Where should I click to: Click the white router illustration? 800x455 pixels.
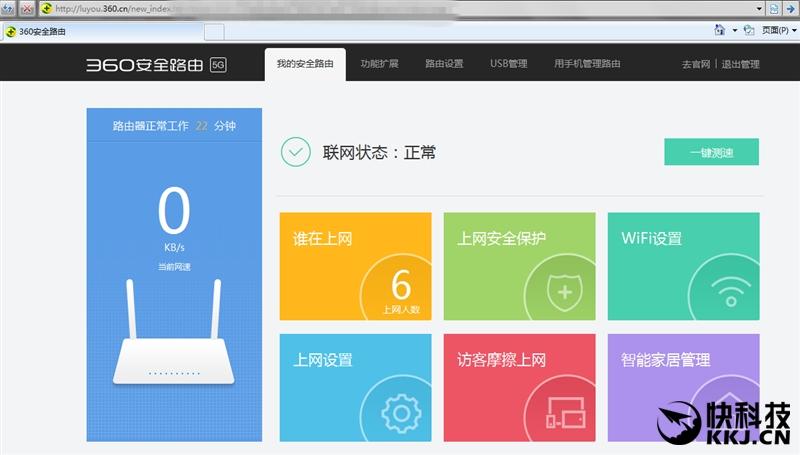pos(174,332)
